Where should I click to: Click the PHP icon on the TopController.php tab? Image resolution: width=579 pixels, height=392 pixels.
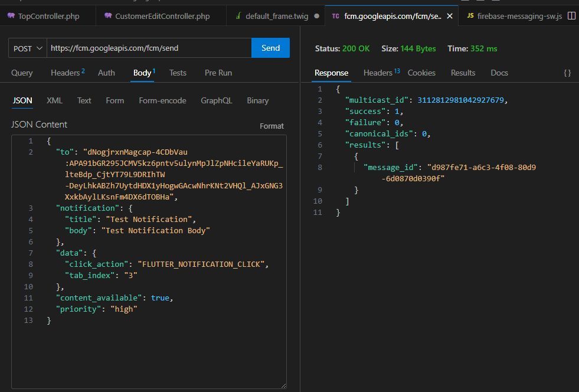11,16
